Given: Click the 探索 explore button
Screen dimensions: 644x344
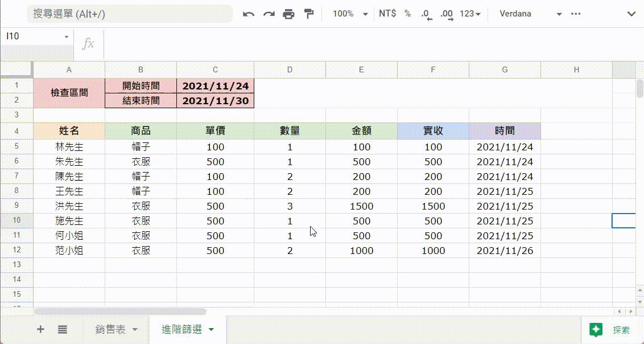Looking at the screenshot, I should [610, 330].
